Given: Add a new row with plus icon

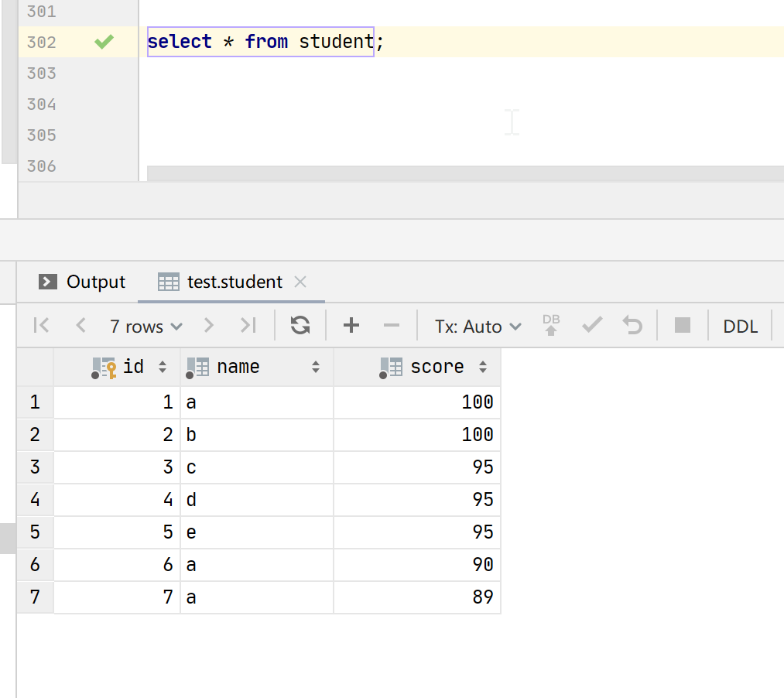Looking at the screenshot, I should pos(351,326).
